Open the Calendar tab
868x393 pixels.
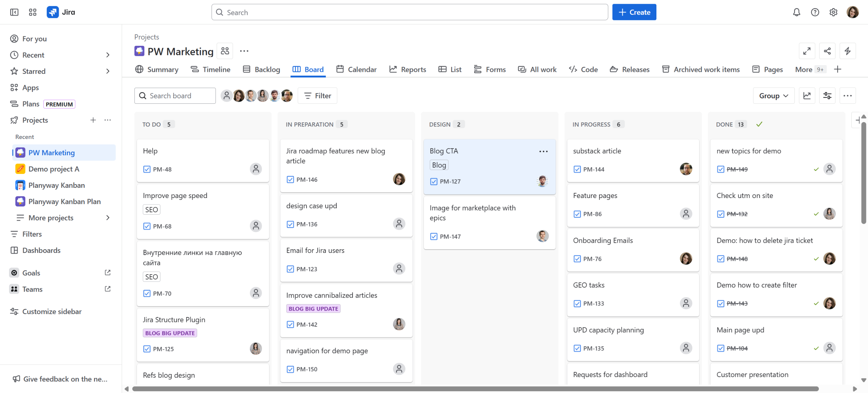[356, 70]
